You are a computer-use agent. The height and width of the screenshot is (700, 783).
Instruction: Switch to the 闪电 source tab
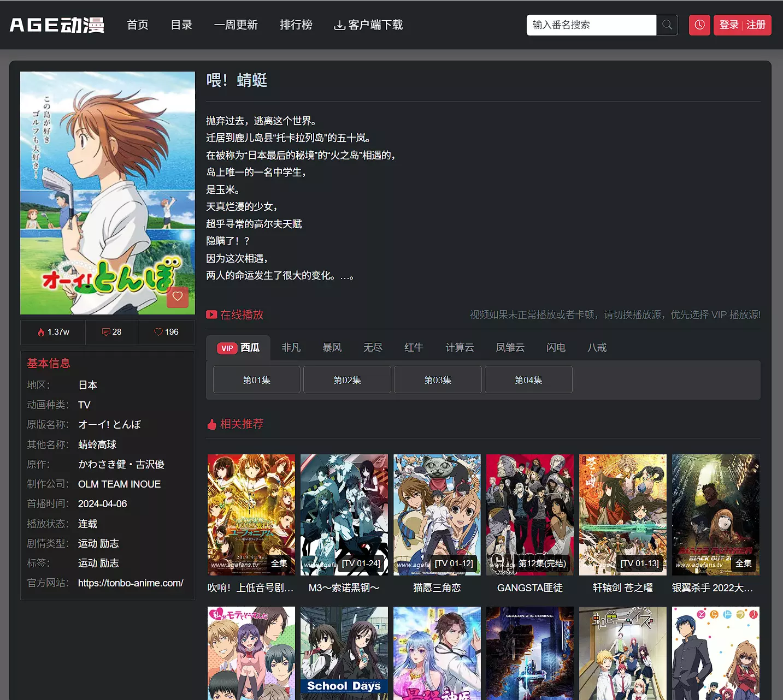[556, 348]
